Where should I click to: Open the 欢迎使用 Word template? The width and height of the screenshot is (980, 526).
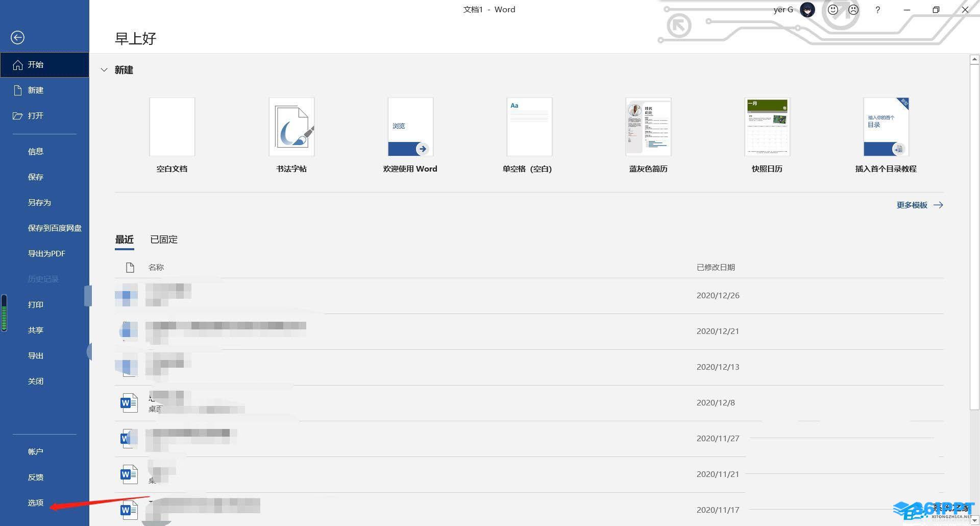click(410, 135)
